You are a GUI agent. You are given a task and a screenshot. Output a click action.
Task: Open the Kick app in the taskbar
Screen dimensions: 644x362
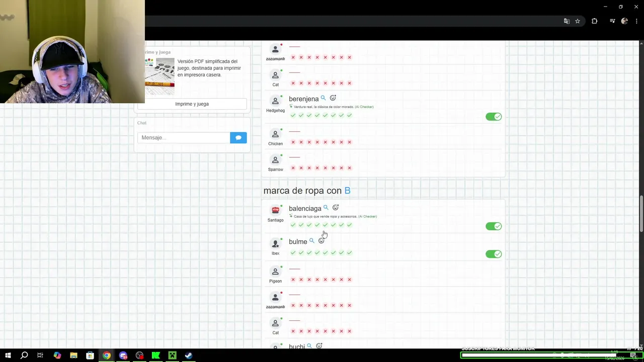(x=156, y=355)
